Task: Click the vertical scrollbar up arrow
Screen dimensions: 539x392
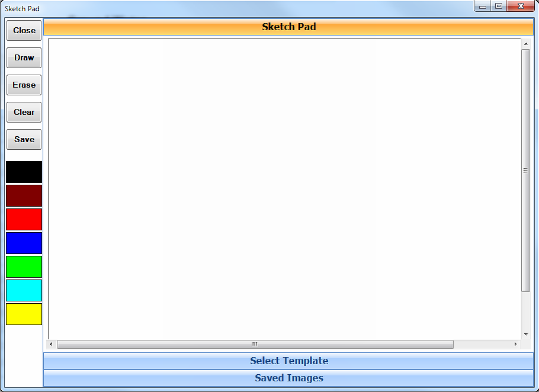Action: pos(525,44)
